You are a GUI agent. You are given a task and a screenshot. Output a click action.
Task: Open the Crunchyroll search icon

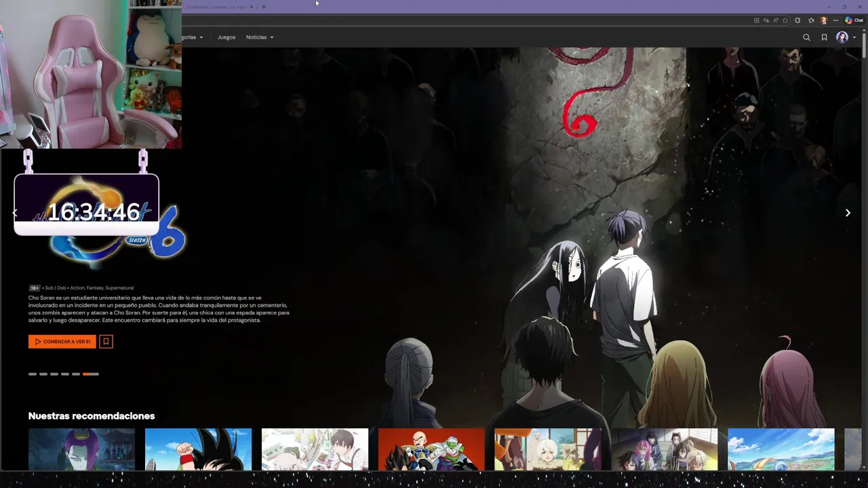806,37
